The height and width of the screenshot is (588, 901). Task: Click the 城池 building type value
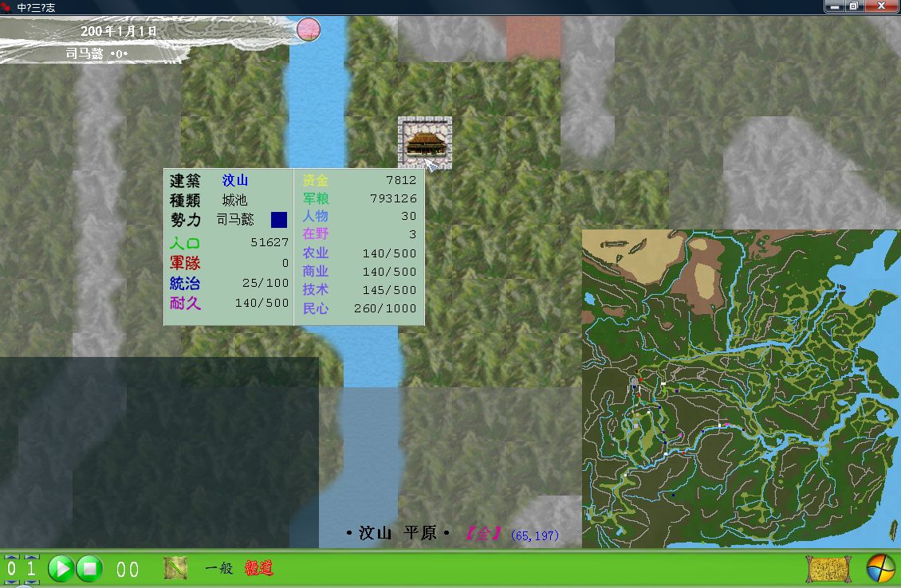234,200
